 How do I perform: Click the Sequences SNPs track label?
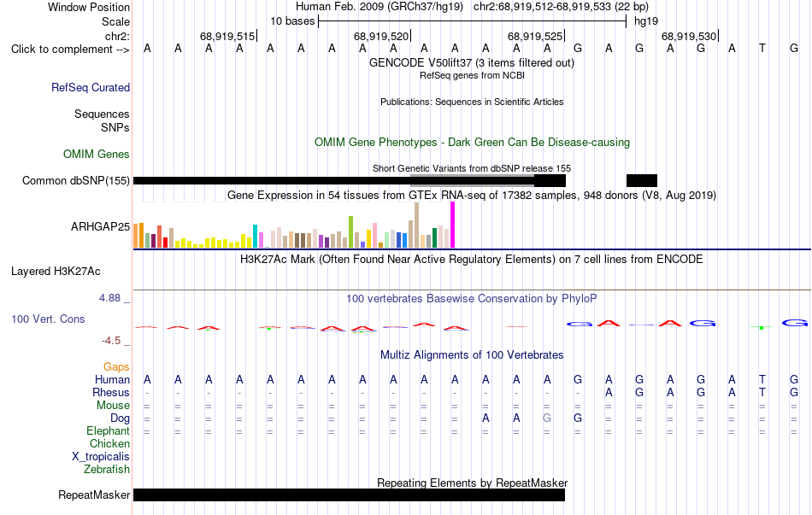102,120
